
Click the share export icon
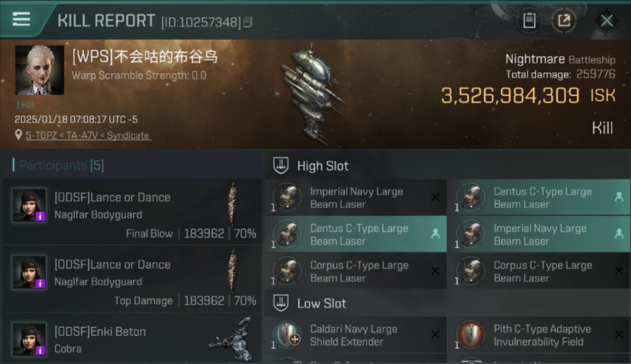[564, 21]
